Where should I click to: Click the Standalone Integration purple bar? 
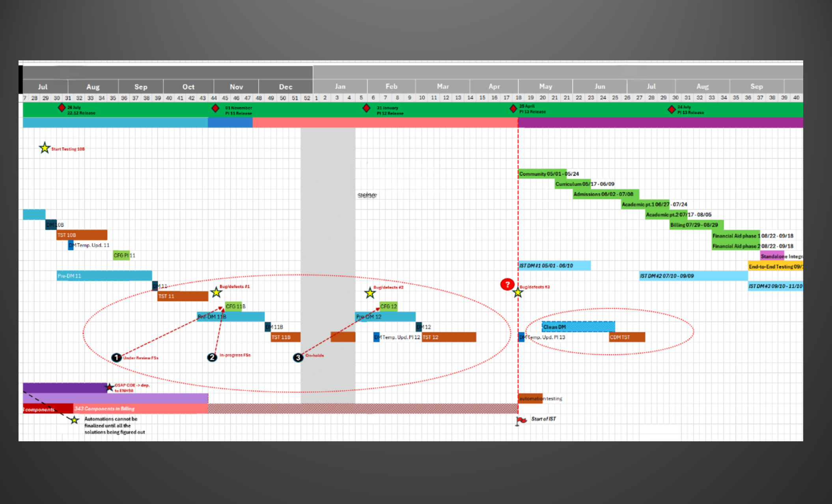[772, 256]
